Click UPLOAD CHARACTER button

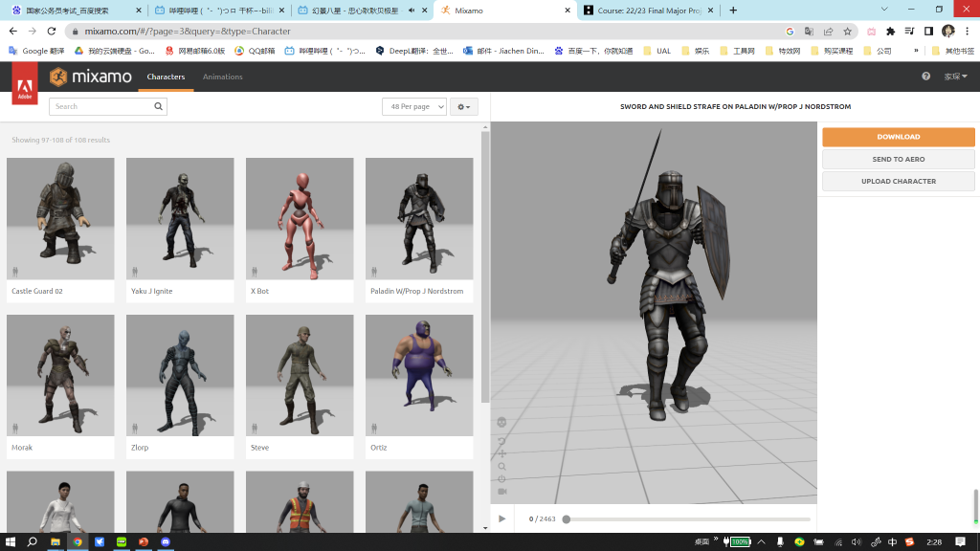coord(898,181)
